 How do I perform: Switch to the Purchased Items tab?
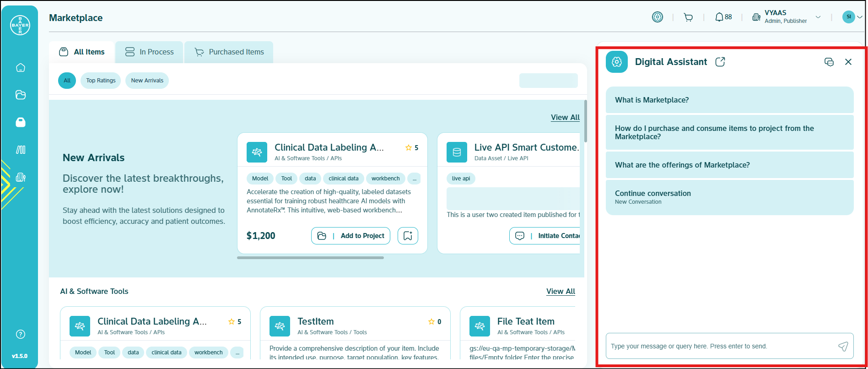(x=229, y=52)
